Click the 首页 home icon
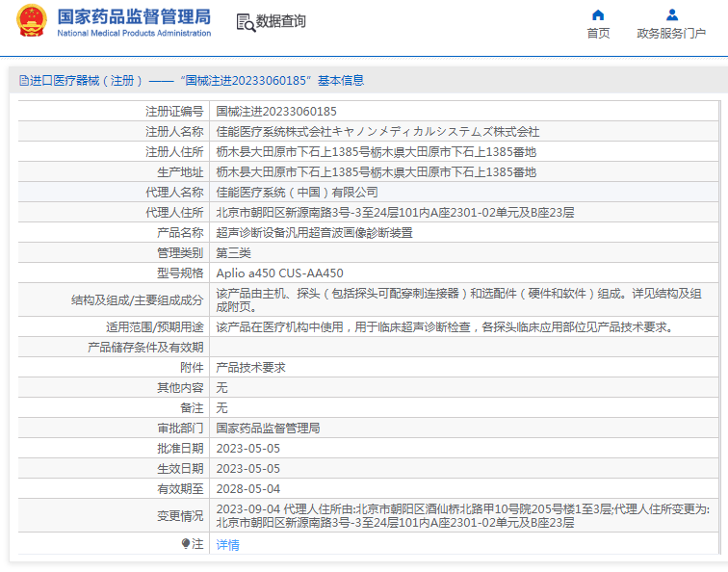728x572 pixels. 598,15
